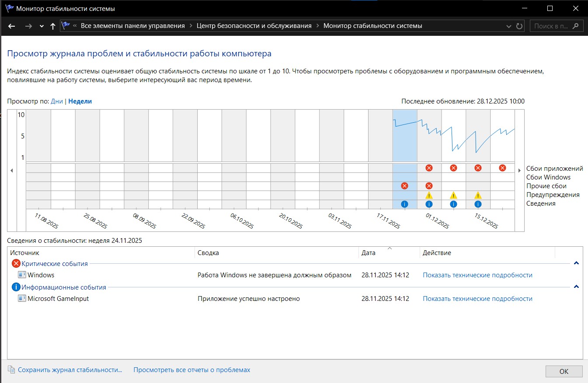Click the document icon beside 'Сохранить журнал стабильности'
This screenshot has width=588, height=383.
click(x=11, y=370)
